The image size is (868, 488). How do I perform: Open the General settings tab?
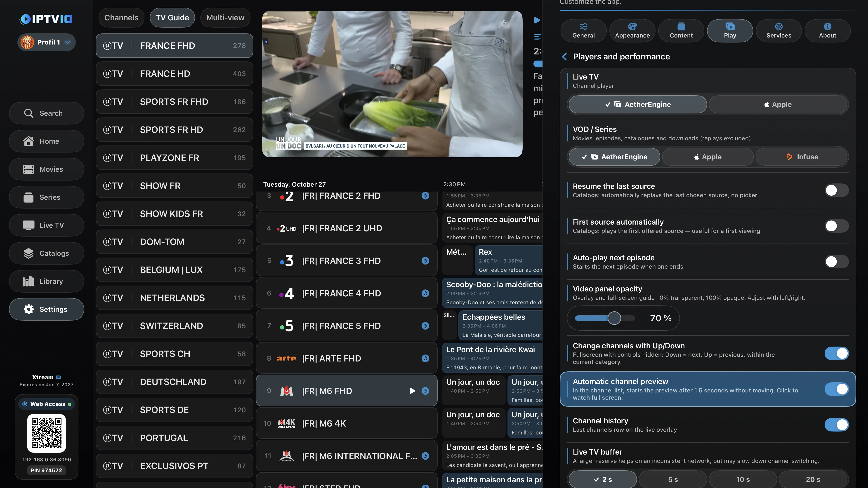point(583,31)
